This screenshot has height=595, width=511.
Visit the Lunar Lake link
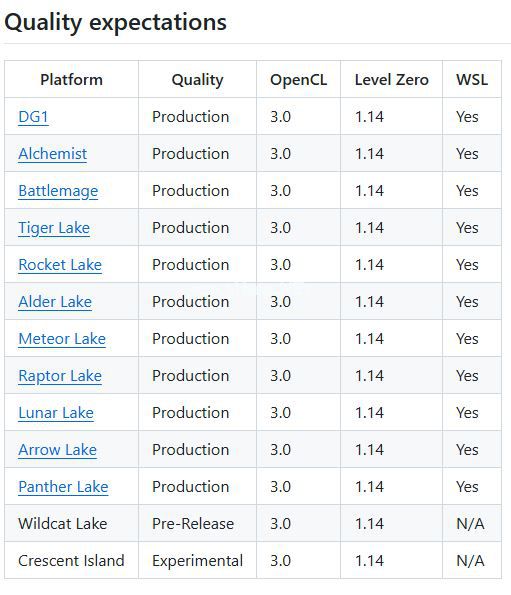pyautogui.click(x=56, y=413)
